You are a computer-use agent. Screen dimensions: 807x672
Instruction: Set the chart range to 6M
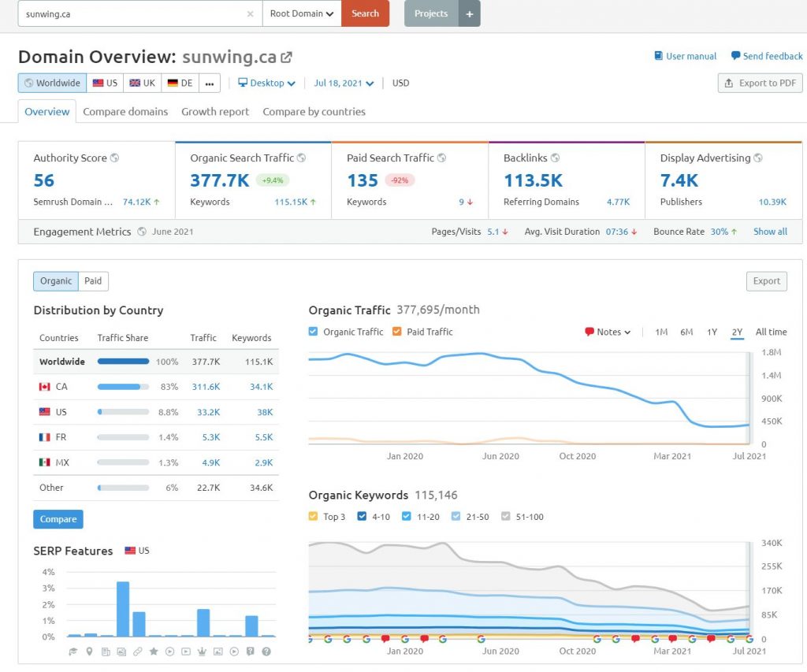click(x=686, y=332)
